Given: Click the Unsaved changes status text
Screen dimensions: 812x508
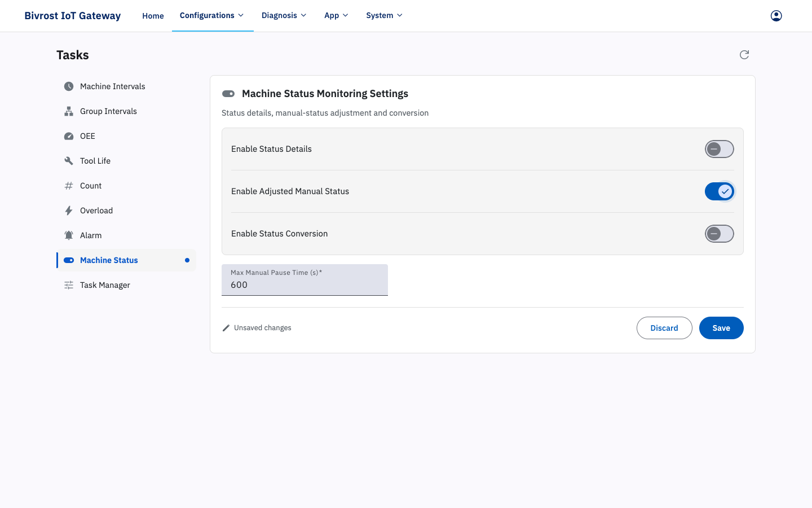Looking at the screenshot, I should (x=263, y=328).
